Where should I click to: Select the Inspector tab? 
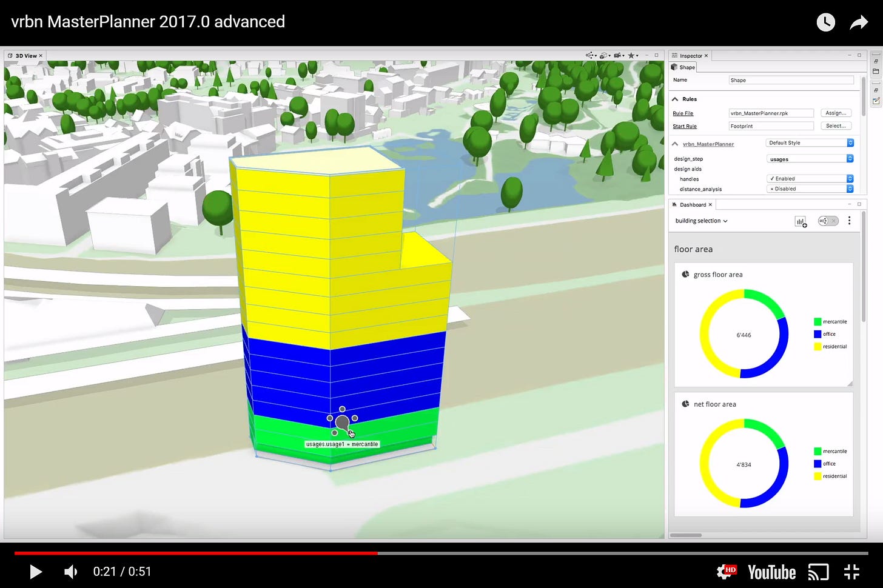click(x=691, y=56)
